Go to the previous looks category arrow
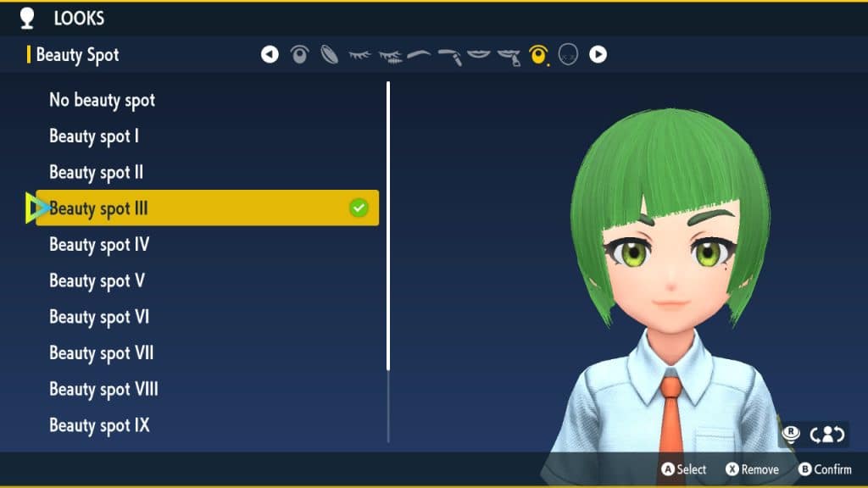Viewport: 868px width, 488px height. (270, 54)
